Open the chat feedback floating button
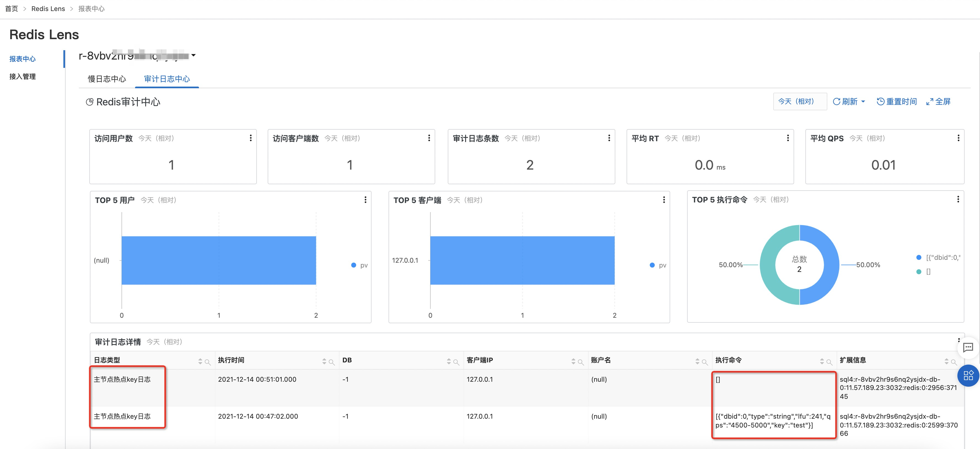 (968, 347)
